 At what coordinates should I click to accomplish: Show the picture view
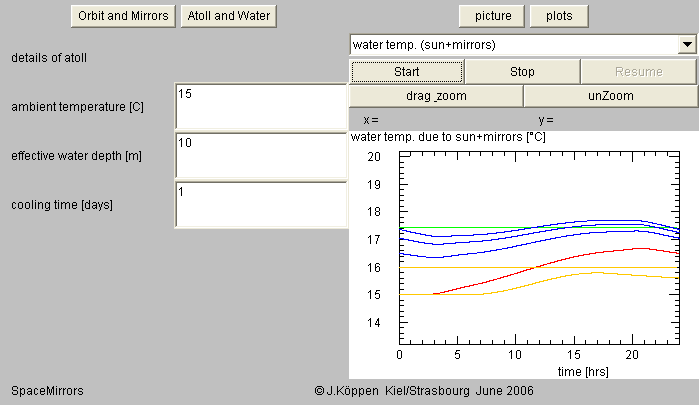click(491, 16)
